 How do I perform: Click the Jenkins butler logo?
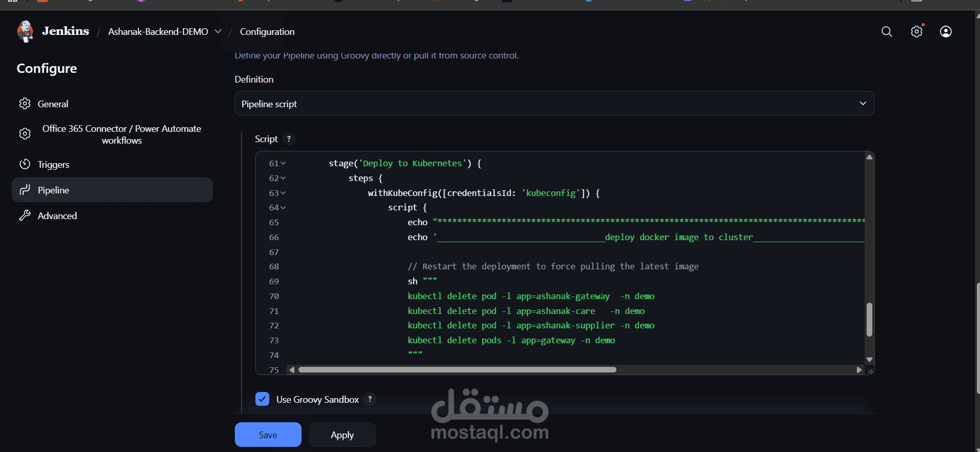pyautogui.click(x=25, y=31)
